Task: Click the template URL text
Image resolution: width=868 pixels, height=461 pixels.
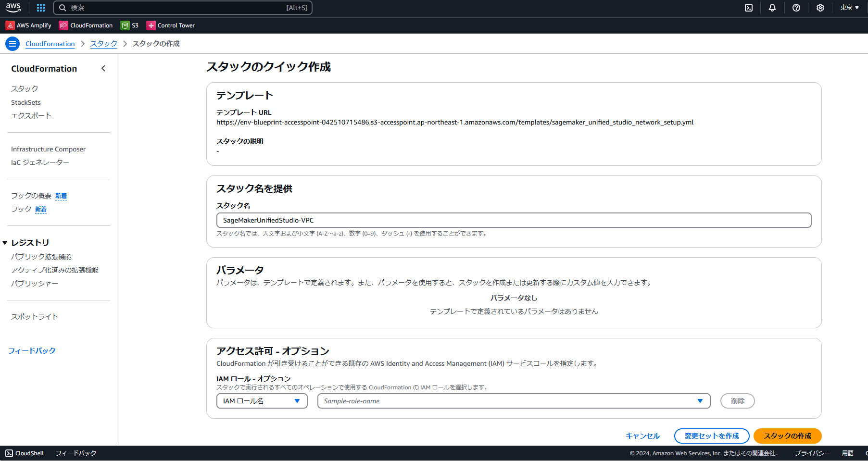Action: [455, 123]
